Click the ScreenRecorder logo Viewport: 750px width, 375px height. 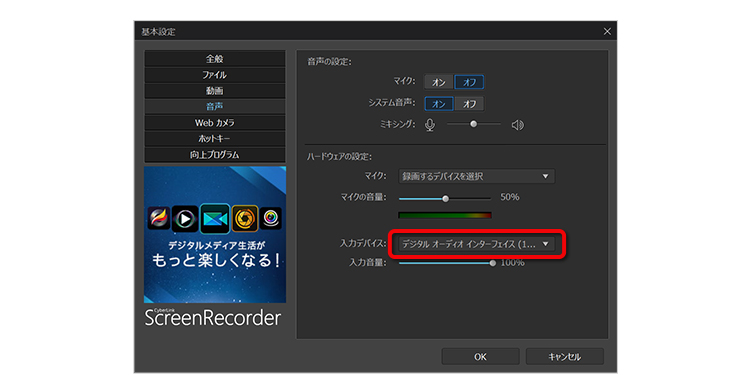click(x=213, y=318)
